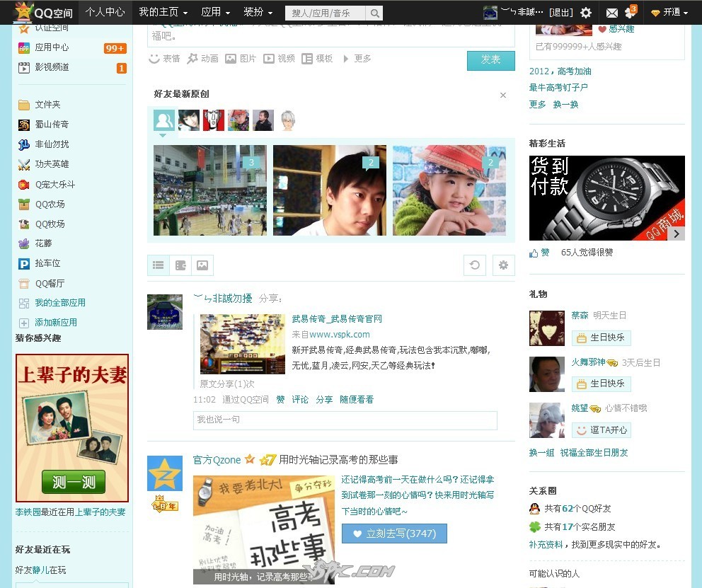
Task: Open 影视频道 in sidebar
Action: [x=44, y=67]
